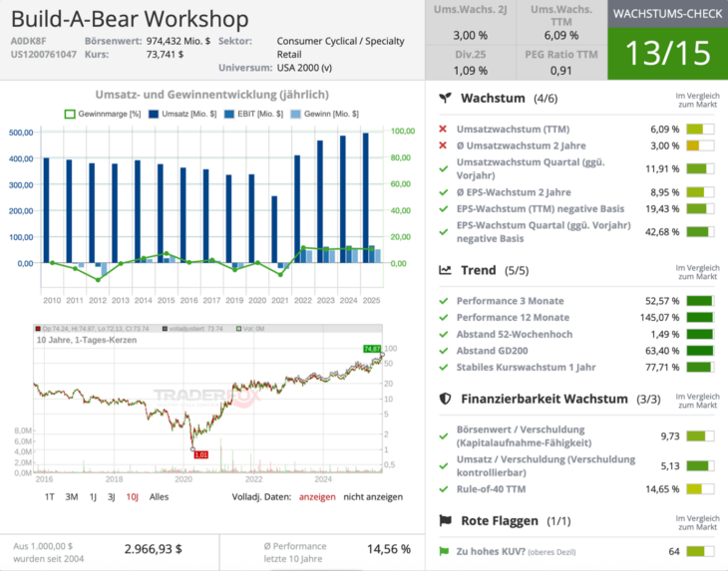This screenshot has width=728, height=571.
Task: Click checkmark beside Performance 12 Monate
Action: coord(444,317)
